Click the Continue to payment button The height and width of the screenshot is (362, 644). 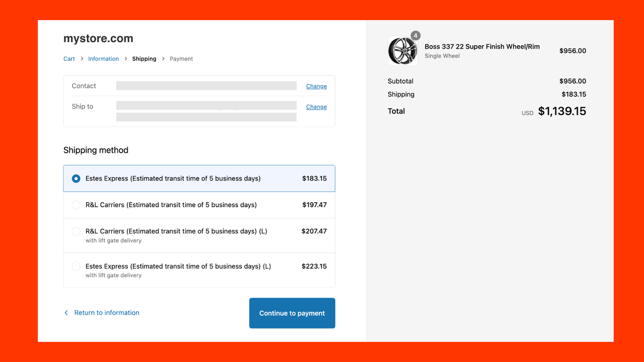(292, 313)
